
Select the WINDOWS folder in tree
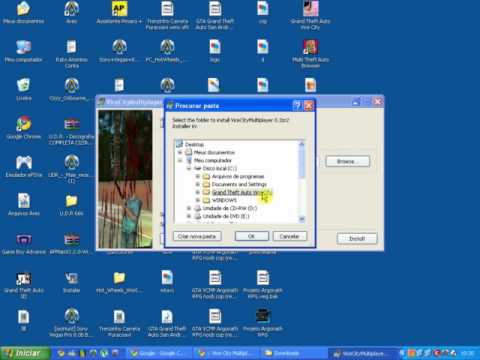coord(224,200)
